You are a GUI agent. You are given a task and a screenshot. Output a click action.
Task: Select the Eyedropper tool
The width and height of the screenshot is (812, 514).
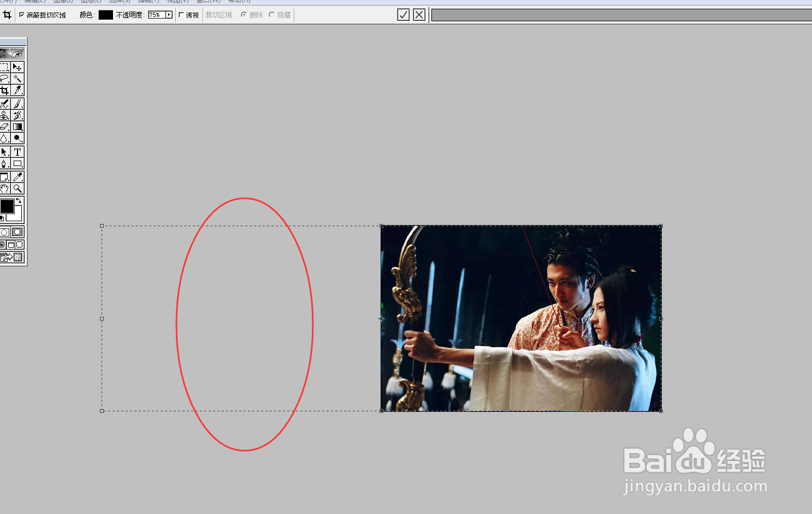tap(17, 177)
